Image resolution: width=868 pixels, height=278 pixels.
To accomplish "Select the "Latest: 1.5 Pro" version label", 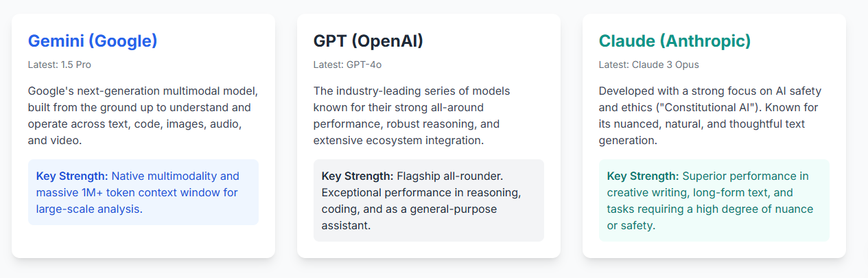I will [60, 65].
